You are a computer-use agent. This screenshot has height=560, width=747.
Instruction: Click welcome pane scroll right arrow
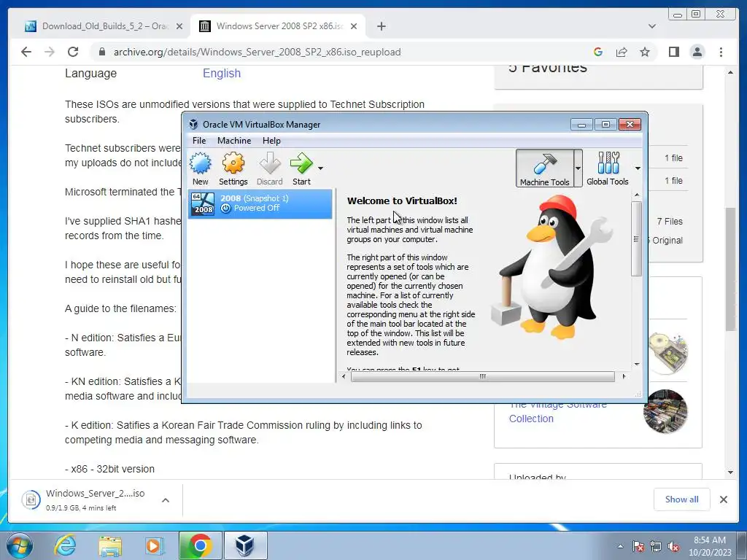coord(624,377)
